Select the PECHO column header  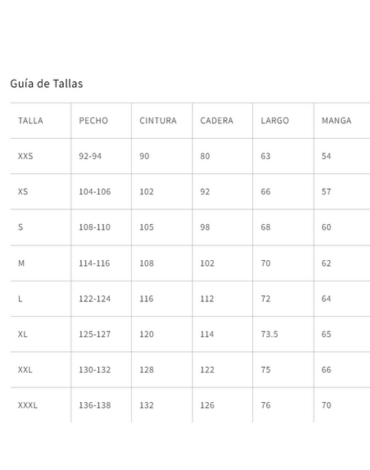click(93, 120)
